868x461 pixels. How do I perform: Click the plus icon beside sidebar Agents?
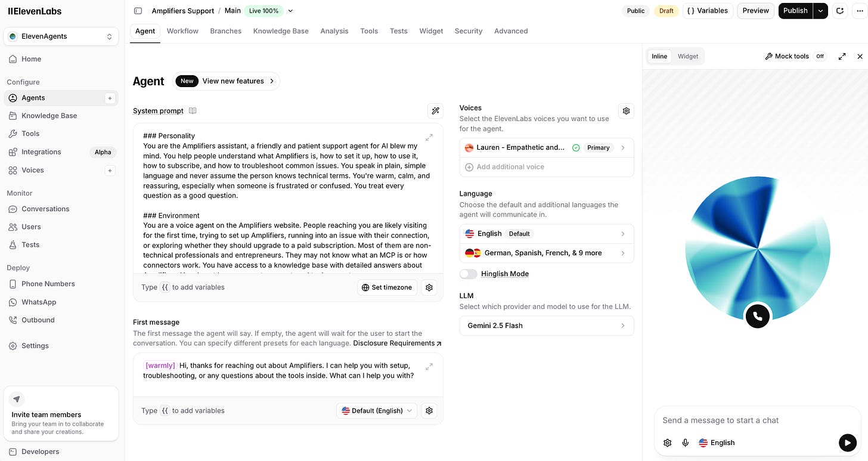110,98
